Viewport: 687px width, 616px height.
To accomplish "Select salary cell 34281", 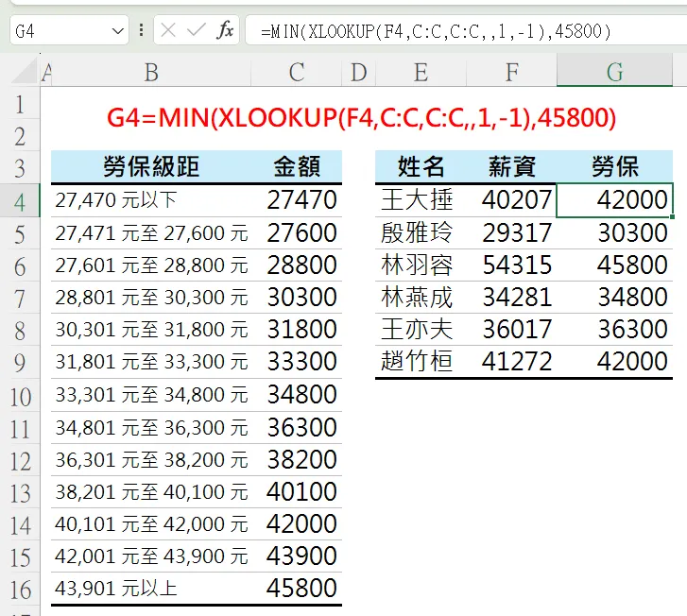I will [x=511, y=297].
